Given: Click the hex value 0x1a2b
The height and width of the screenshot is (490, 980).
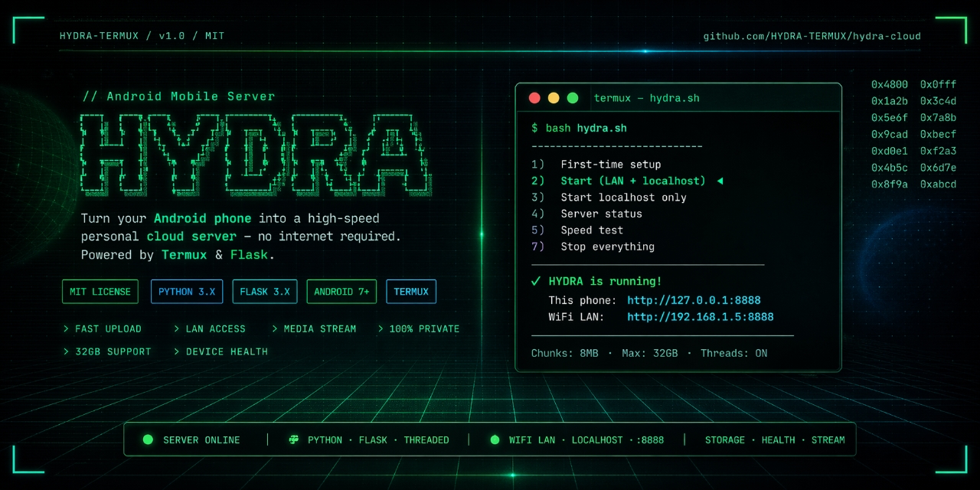Looking at the screenshot, I should click(x=890, y=101).
